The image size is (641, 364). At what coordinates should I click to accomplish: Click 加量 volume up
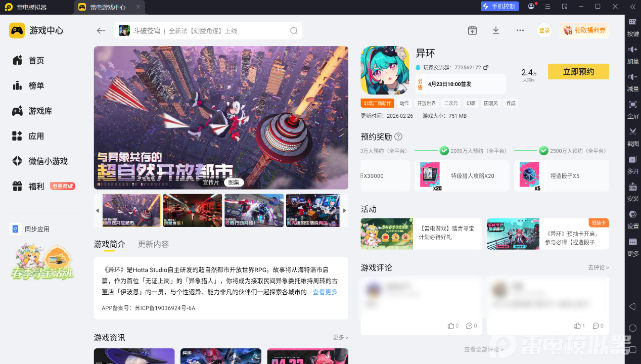(x=633, y=54)
